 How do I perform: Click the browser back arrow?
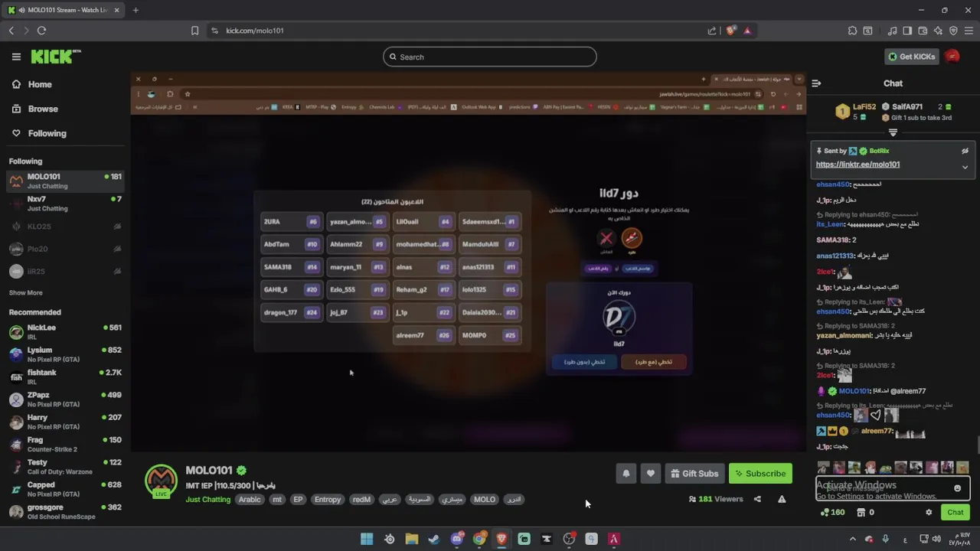coord(11,31)
